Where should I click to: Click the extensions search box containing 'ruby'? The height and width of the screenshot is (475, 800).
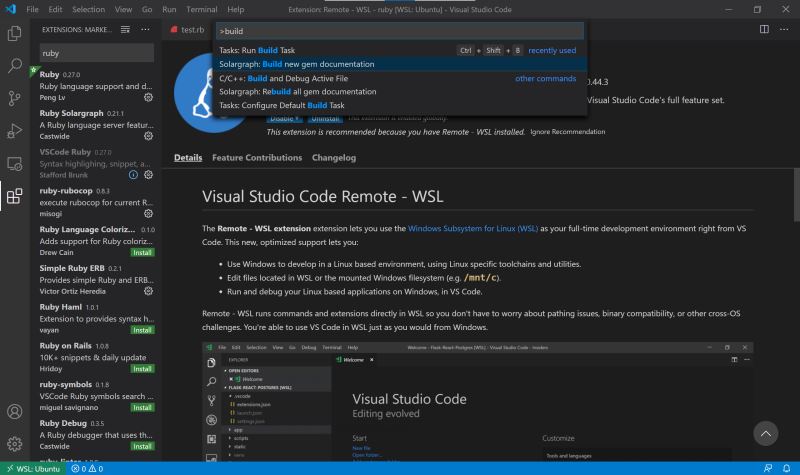click(97, 53)
